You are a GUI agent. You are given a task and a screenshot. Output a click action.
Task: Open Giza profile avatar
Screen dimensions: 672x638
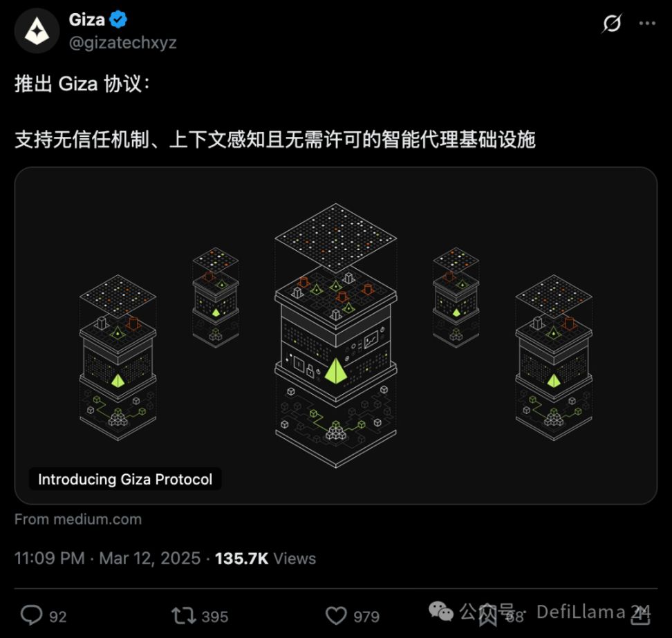pos(37,31)
